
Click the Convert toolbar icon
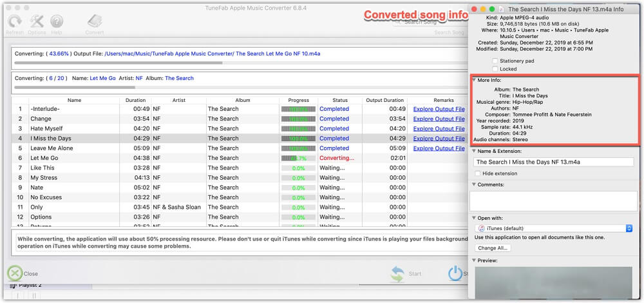coord(95,23)
